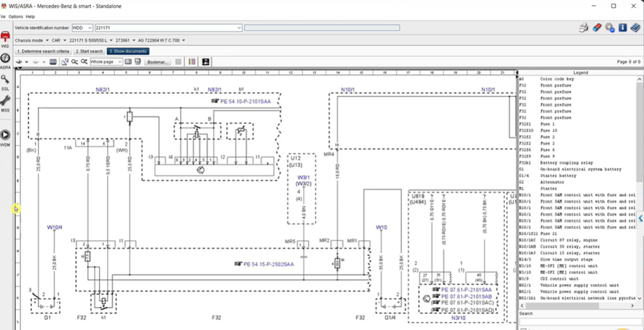Select legend row G1 On-board electrical system battery
644x330 pixels.
577,169
